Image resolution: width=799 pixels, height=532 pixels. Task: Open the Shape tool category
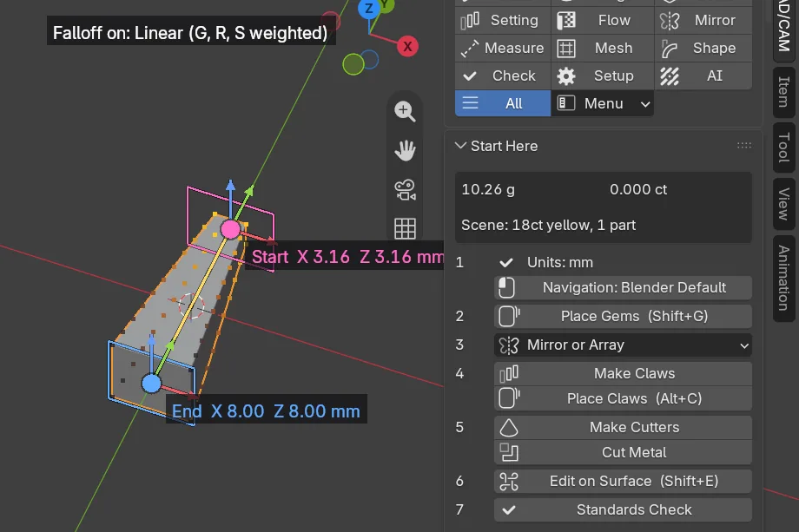click(703, 48)
